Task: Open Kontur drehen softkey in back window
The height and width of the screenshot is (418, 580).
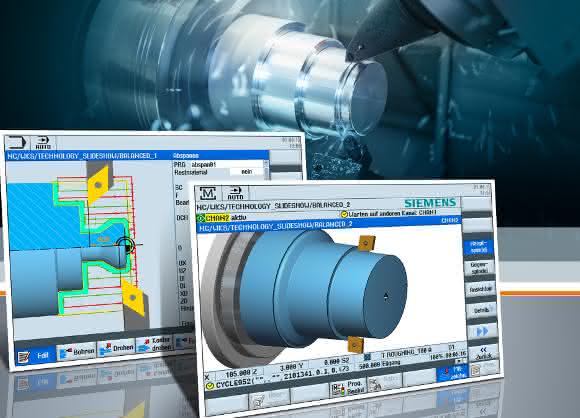Action: 154,344
